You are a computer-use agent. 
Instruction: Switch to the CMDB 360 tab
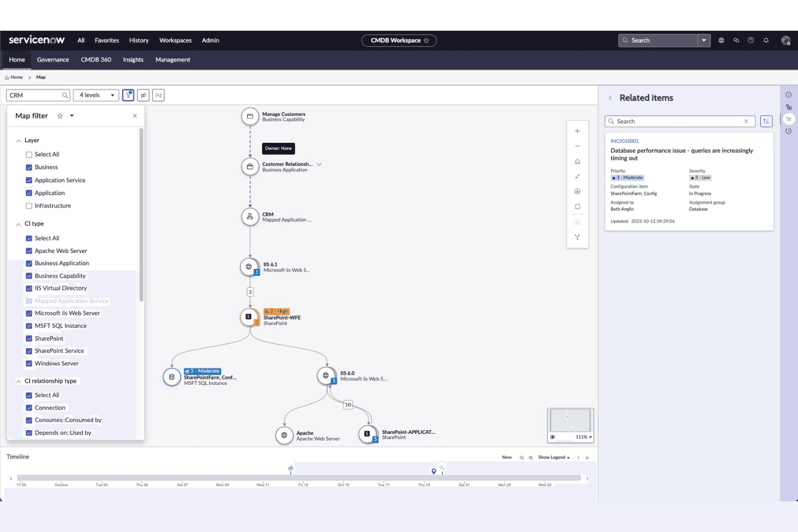click(96, 60)
